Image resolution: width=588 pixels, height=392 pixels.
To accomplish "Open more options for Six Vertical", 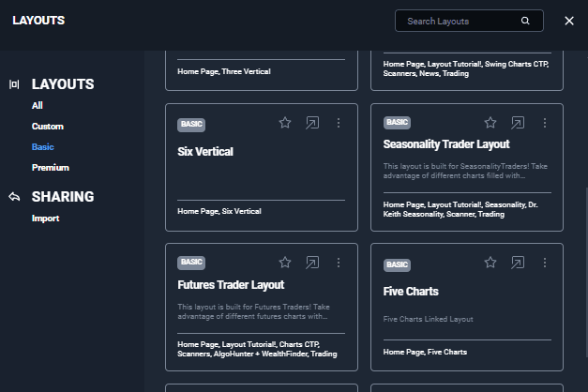I will [x=339, y=123].
